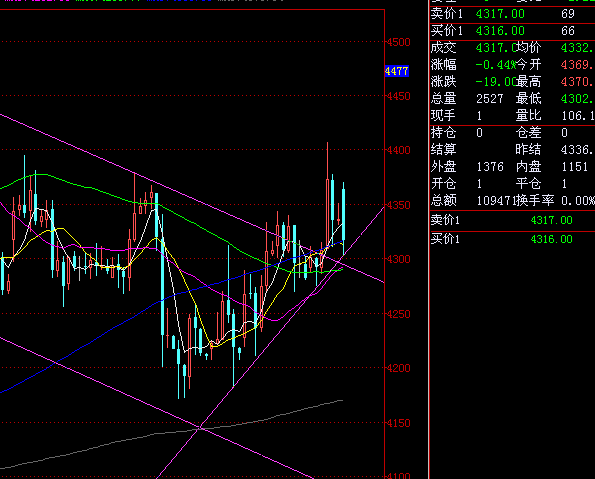595x479 pixels.
Task: Select the 总量 value 2527
Action: click(x=490, y=99)
